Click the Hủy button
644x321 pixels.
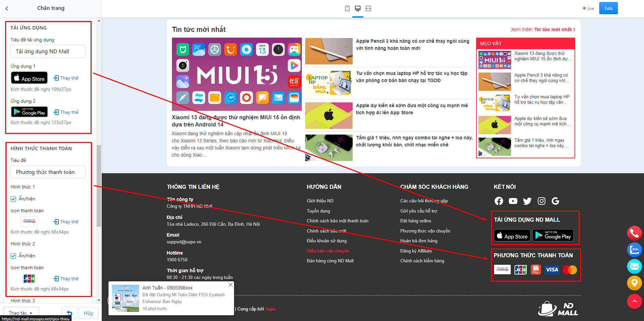coord(89,313)
